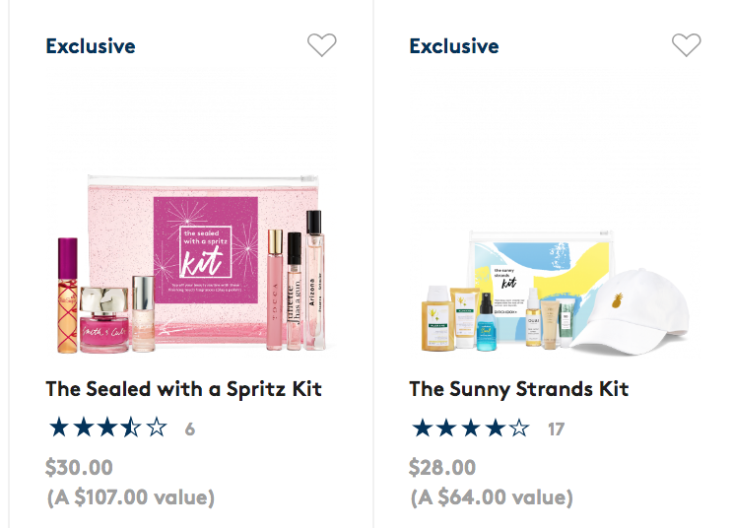733x528 pixels.
Task: Click the Spritz Kit star rating
Action: (108, 429)
